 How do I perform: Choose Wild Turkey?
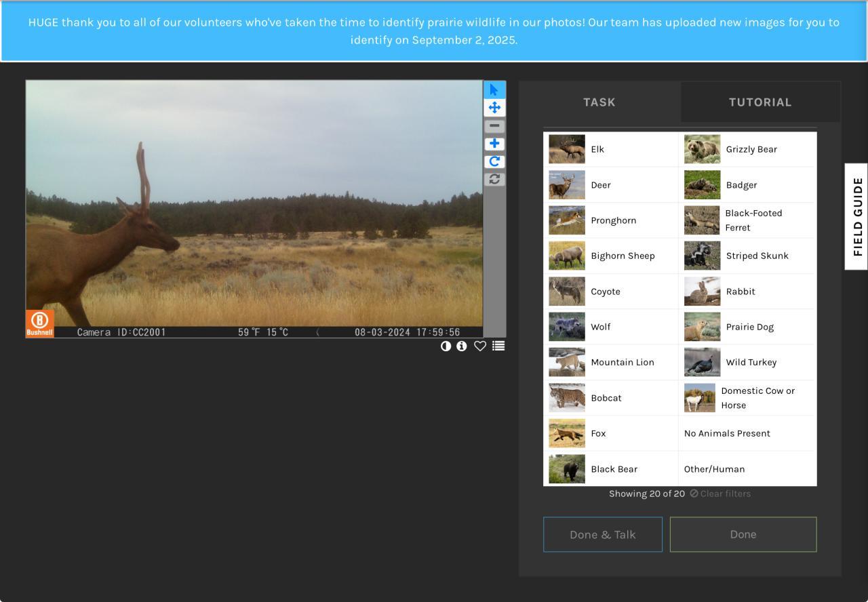(x=747, y=362)
